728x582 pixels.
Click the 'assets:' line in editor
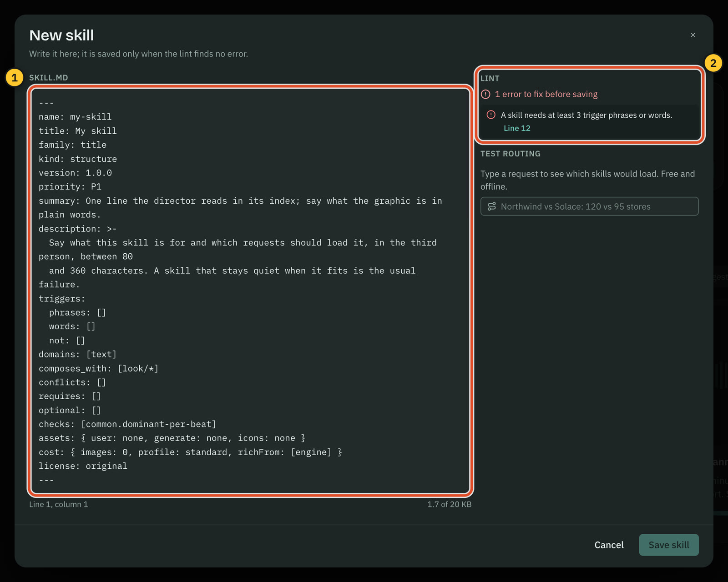(172, 438)
